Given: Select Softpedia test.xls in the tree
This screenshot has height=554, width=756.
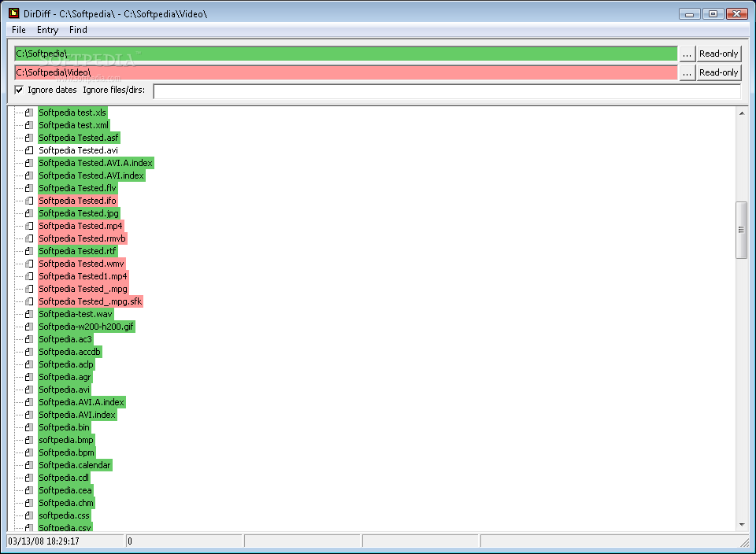Looking at the screenshot, I should pyautogui.click(x=72, y=113).
